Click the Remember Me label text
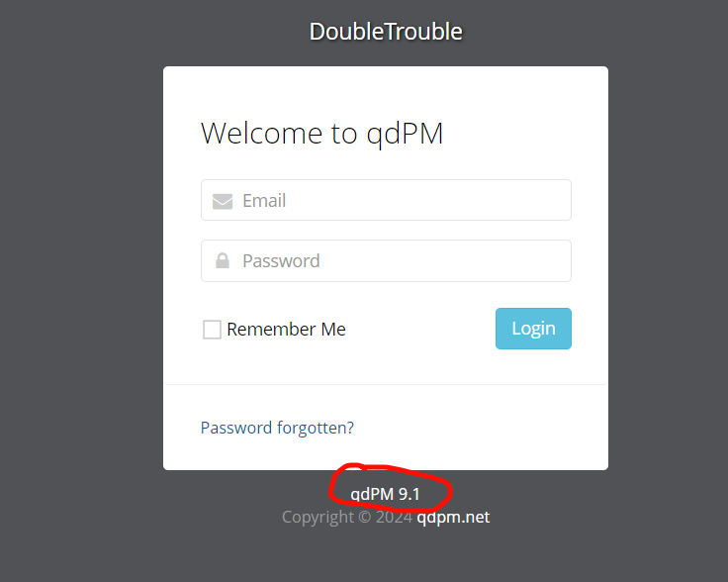Image resolution: width=728 pixels, height=582 pixels. pyautogui.click(x=286, y=330)
